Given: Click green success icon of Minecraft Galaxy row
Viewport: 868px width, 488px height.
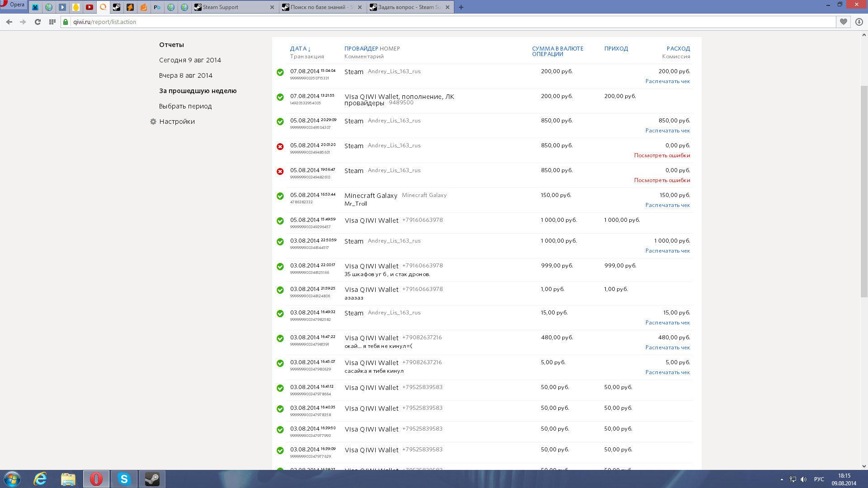Looking at the screenshot, I should click(x=280, y=196).
